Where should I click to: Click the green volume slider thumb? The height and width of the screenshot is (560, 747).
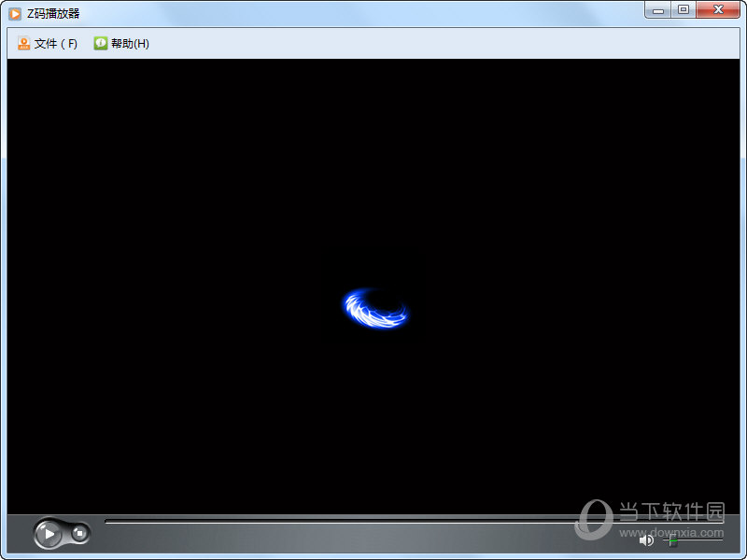coord(671,539)
